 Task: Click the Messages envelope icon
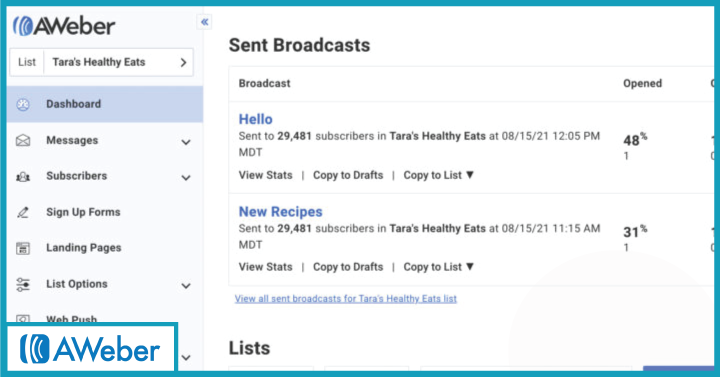(x=23, y=140)
